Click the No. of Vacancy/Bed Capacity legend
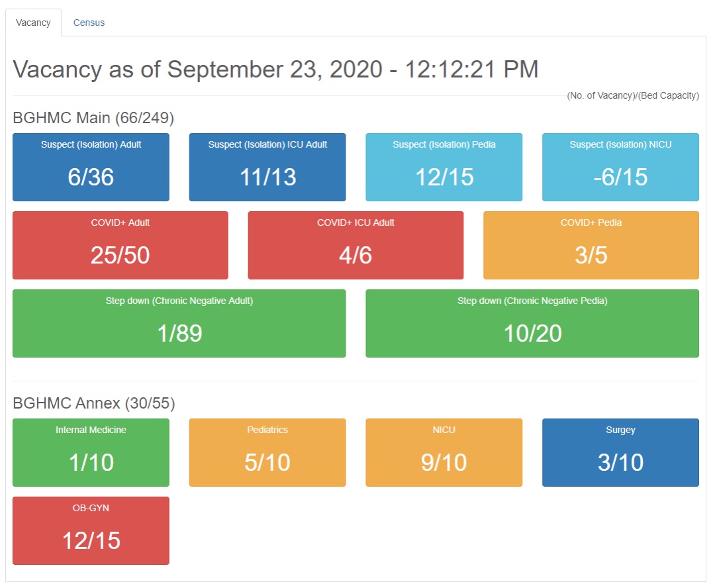 (x=633, y=95)
